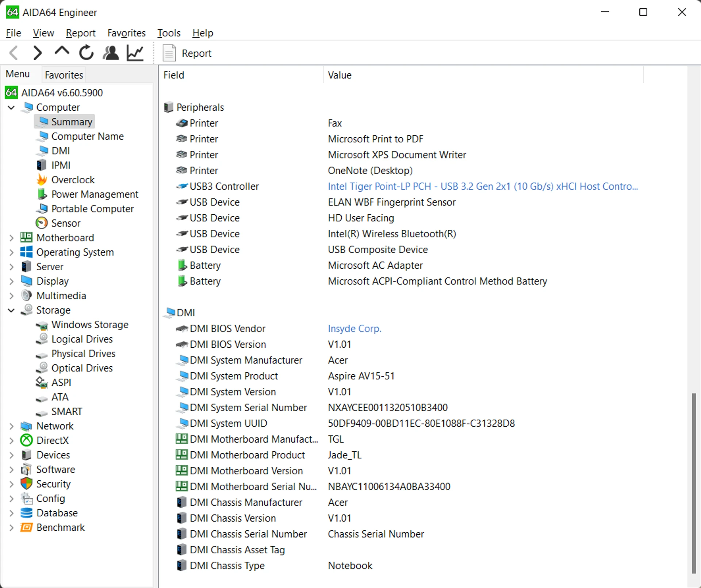Select Physical Drives under Storage

click(x=83, y=354)
